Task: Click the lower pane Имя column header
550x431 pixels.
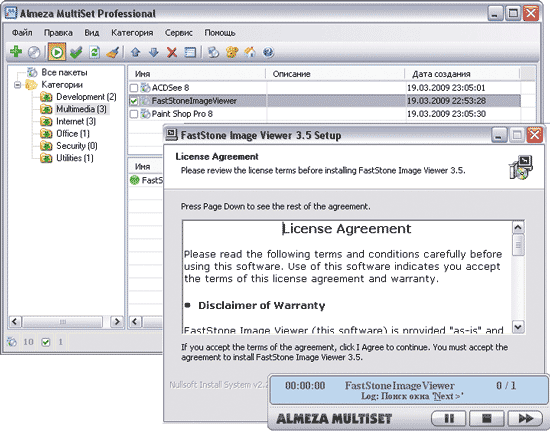Action: pos(146,167)
